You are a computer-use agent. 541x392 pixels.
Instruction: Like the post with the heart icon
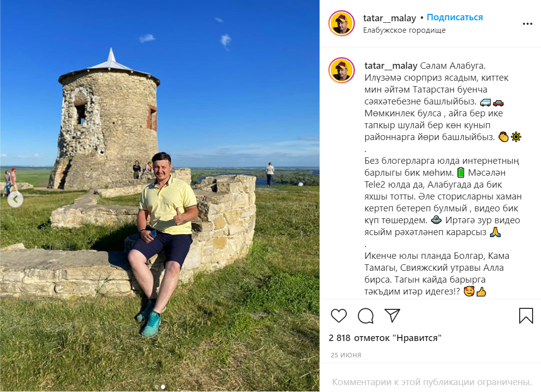coord(338,315)
